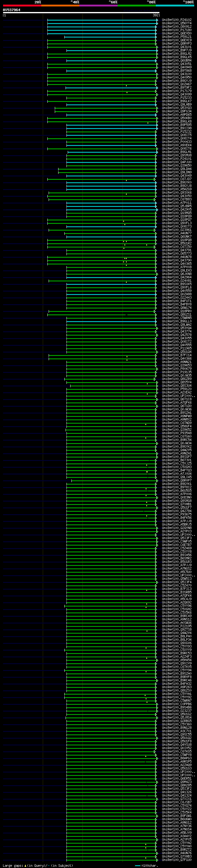Select the UniRef100_B9P7J9 label

176,50
